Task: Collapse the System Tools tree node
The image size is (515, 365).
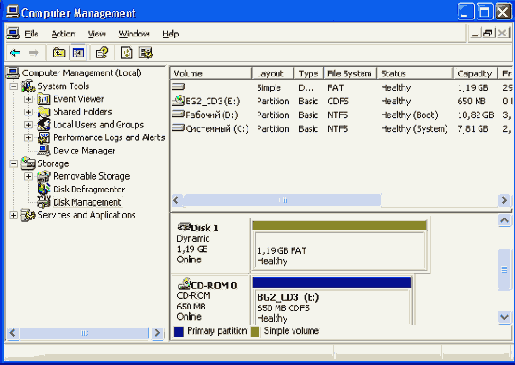Action: [13, 86]
